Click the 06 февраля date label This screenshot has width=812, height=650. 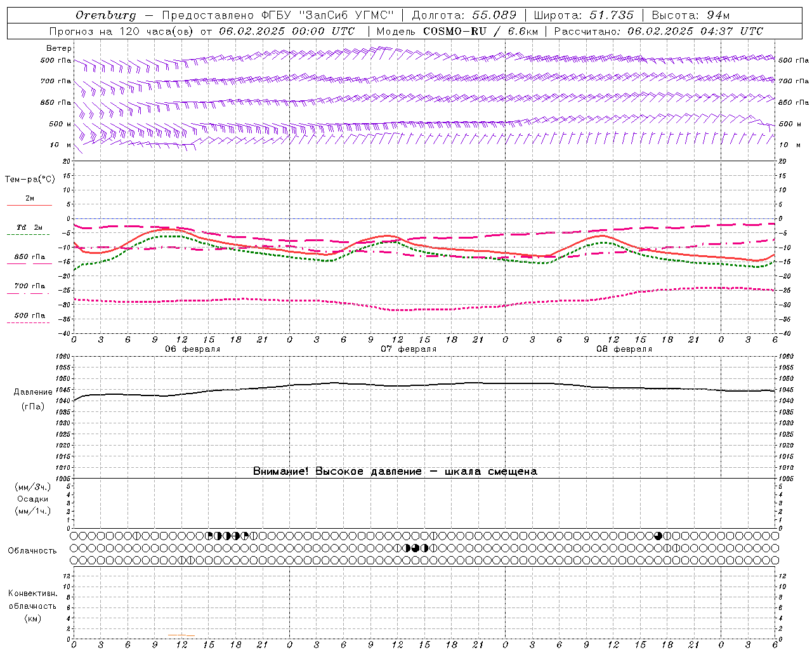pos(193,349)
